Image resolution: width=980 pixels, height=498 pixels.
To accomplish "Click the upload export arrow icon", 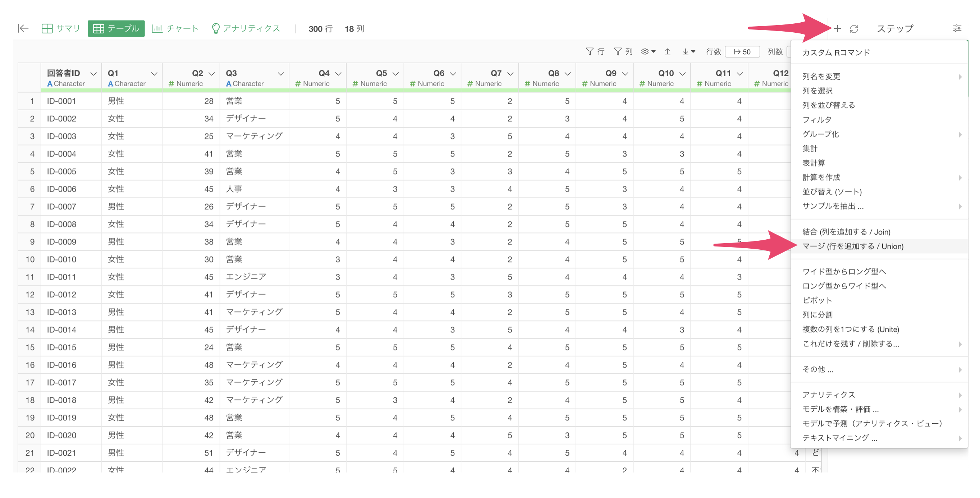I will pyautogui.click(x=667, y=52).
